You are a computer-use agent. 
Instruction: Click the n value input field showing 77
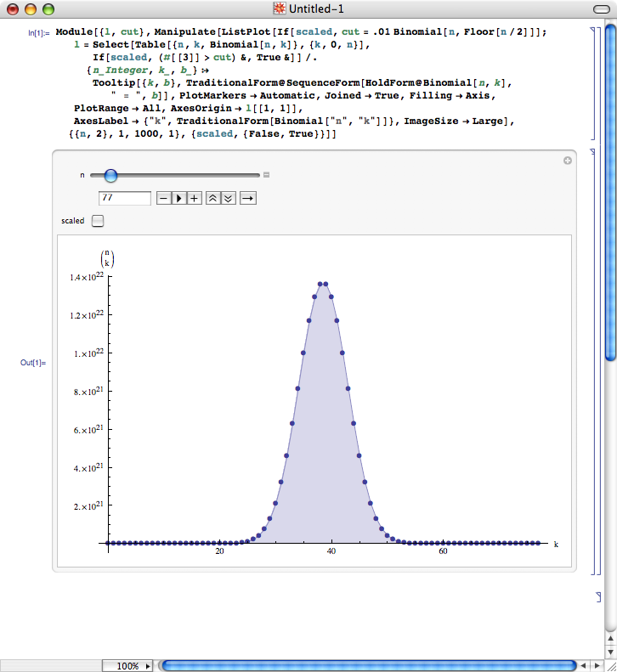125,198
